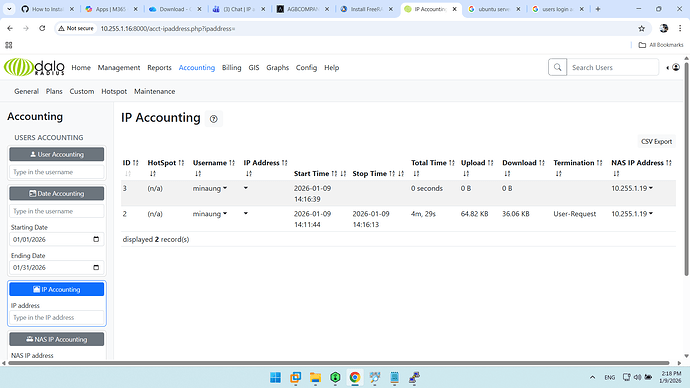Click the browser address bar URL
This screenshot has height=388, width=690.
click(x=168, y=29)
